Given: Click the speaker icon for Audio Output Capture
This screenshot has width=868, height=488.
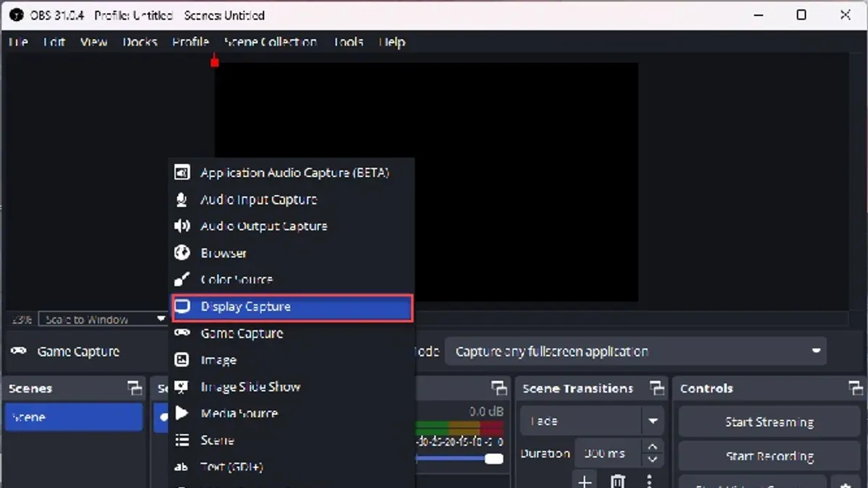Looking at the screenshot, I should [x=182, y=226].
